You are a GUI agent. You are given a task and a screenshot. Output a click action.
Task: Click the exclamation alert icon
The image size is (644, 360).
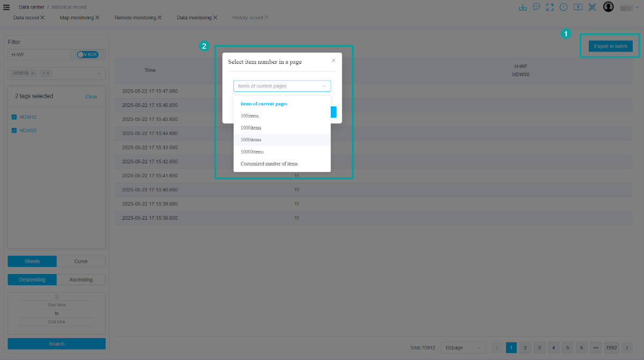[x=563, y=7]
